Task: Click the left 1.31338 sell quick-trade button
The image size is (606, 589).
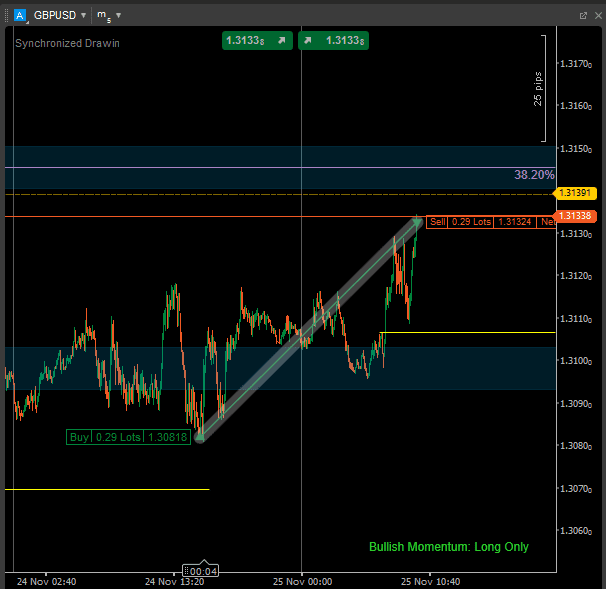Action: tap(257, 41)
